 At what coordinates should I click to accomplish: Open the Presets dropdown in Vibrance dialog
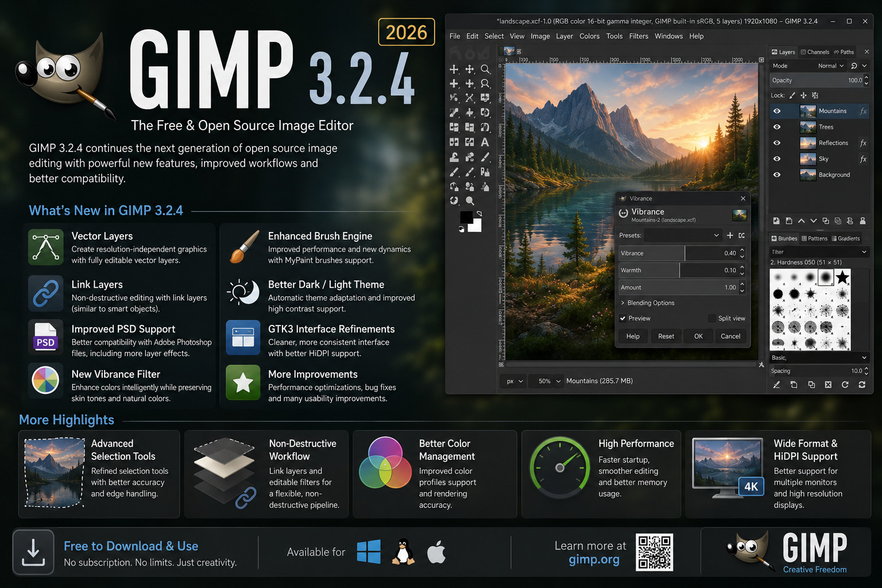tap(683, 235)
